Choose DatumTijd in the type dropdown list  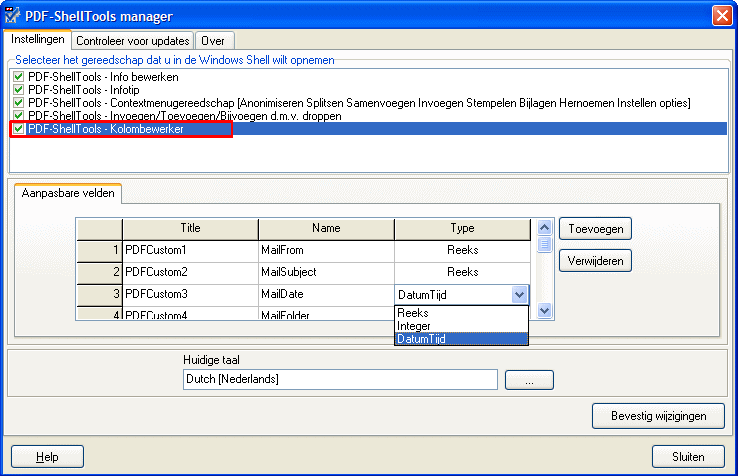[x=461, y=339]
